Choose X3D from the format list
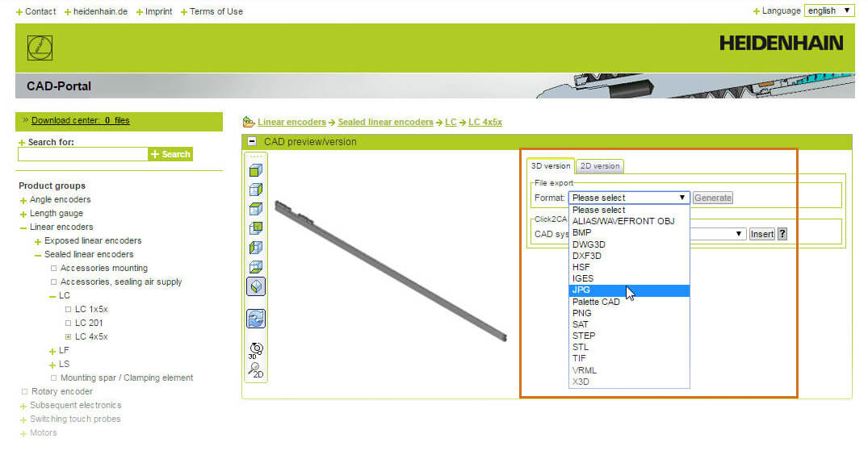Viewport: 868px width, 459px height. [x=629, y=382]
